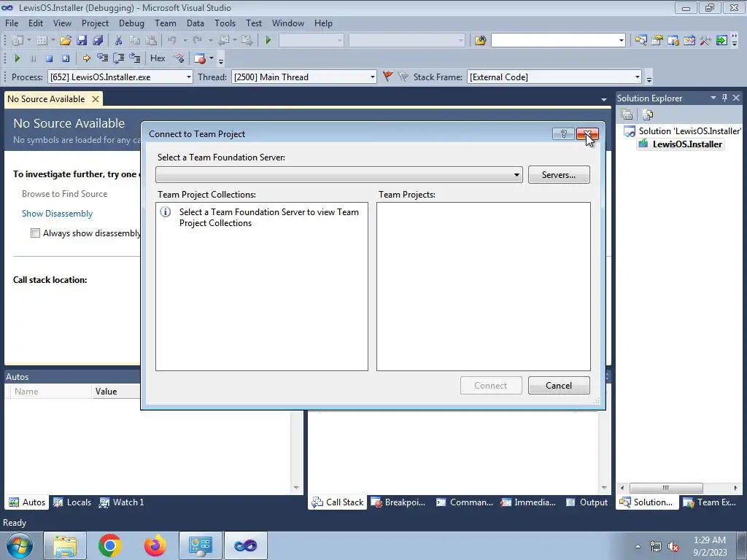Open Firefox from the taskbar

pyautogui.click(x=155, y=545)
